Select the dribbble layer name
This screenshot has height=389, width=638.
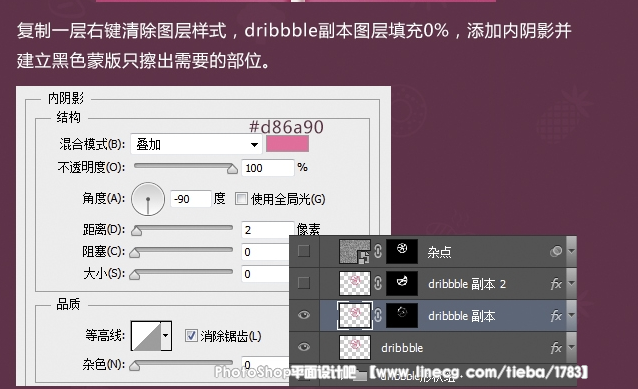[x=402, y=348]
